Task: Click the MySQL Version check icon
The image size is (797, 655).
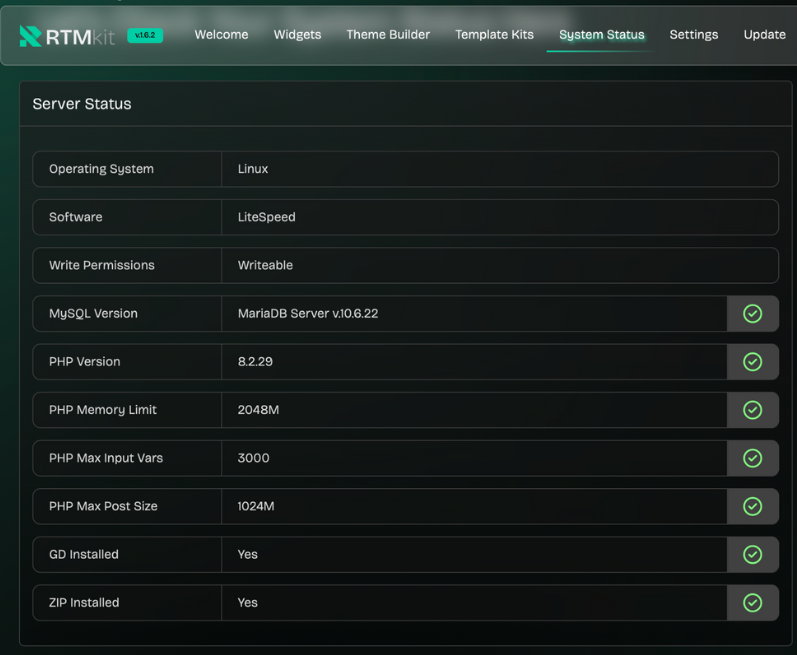Action: click(x=752, y=314)
